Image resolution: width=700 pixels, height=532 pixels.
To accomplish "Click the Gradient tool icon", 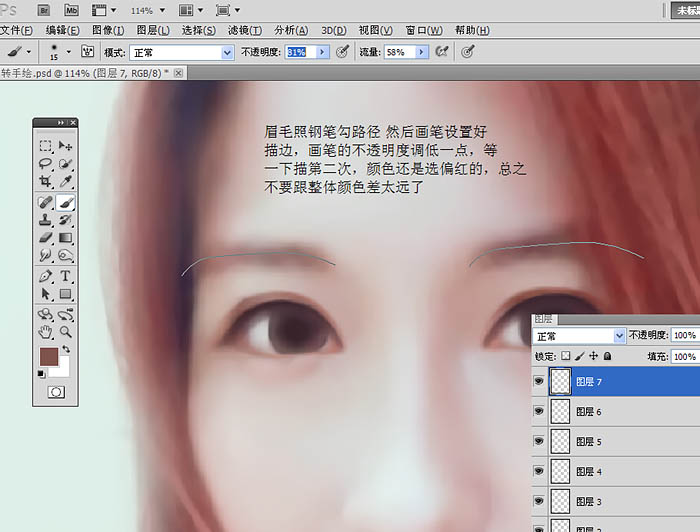I will coord(66,239).
